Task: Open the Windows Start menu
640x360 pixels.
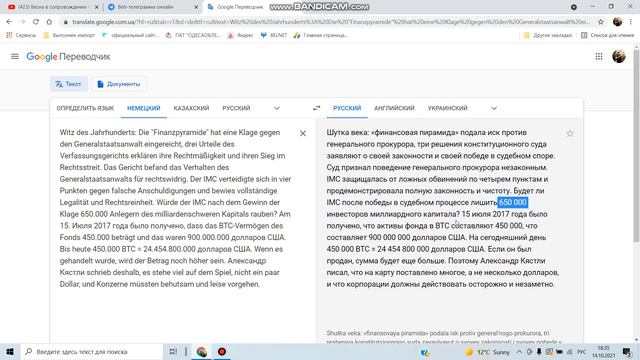Action: [x=10, y=351]
